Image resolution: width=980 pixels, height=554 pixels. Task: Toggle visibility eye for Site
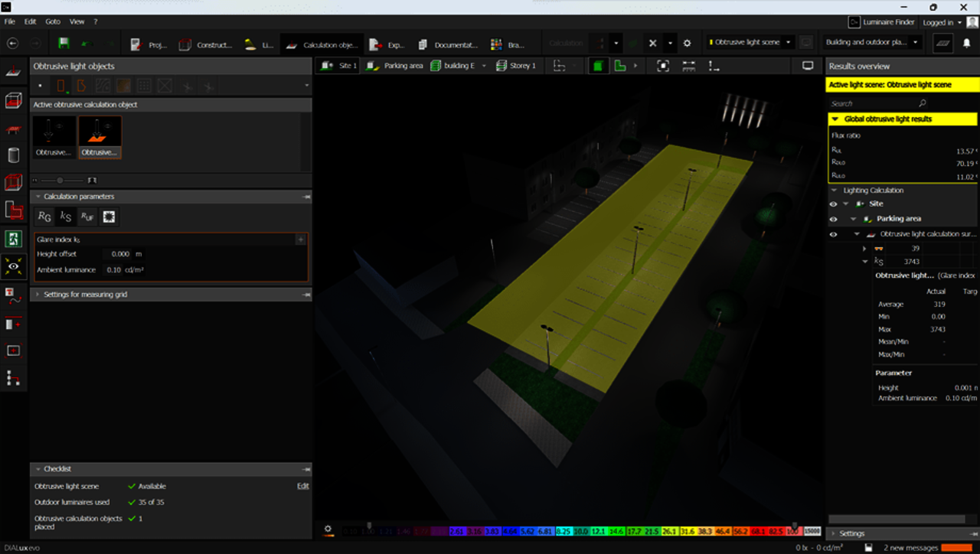pyautogui.click(x=833, y=204)
